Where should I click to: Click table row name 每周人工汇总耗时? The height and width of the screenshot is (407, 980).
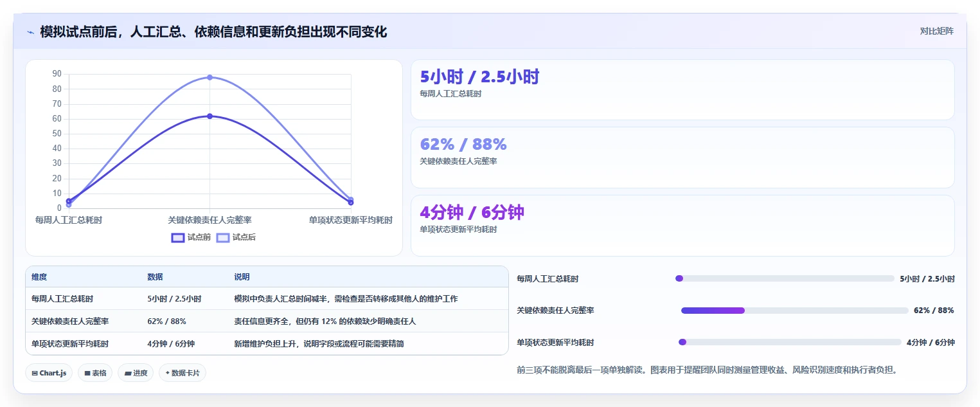[x=62, y=299]
